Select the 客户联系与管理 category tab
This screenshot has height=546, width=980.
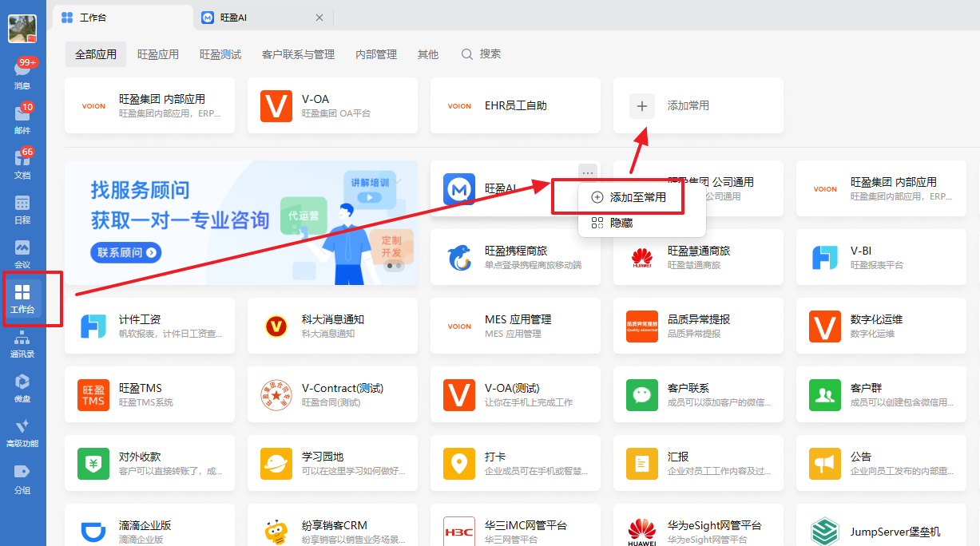pyautogui.click(x=298, y=54)
